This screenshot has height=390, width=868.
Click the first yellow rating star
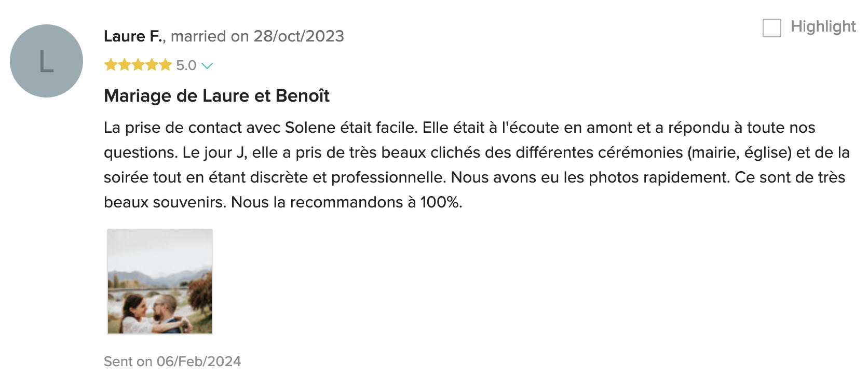[111, 65]
